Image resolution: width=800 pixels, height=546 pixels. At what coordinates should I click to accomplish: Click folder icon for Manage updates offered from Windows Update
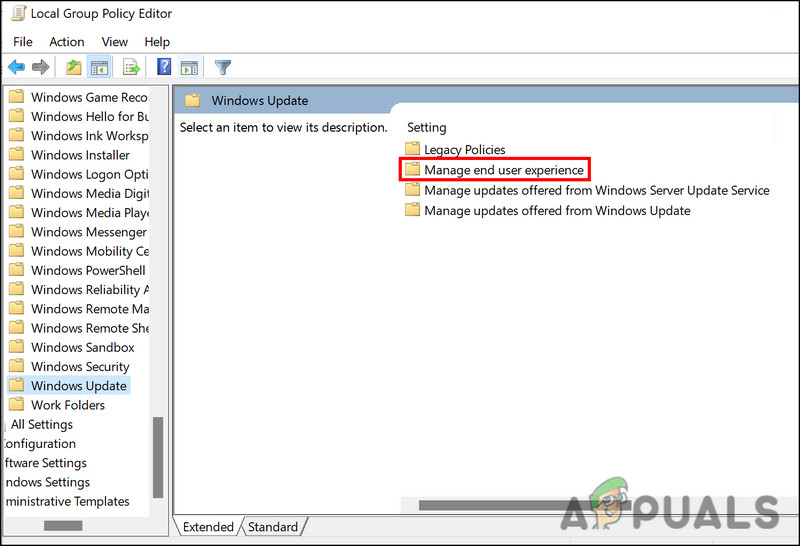412,210
